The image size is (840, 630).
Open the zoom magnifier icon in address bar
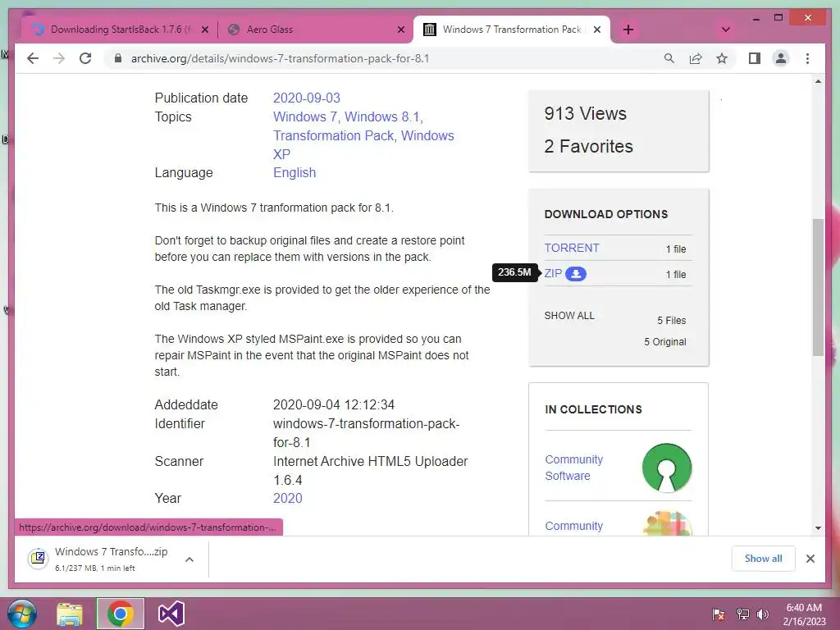coord(669,58)
